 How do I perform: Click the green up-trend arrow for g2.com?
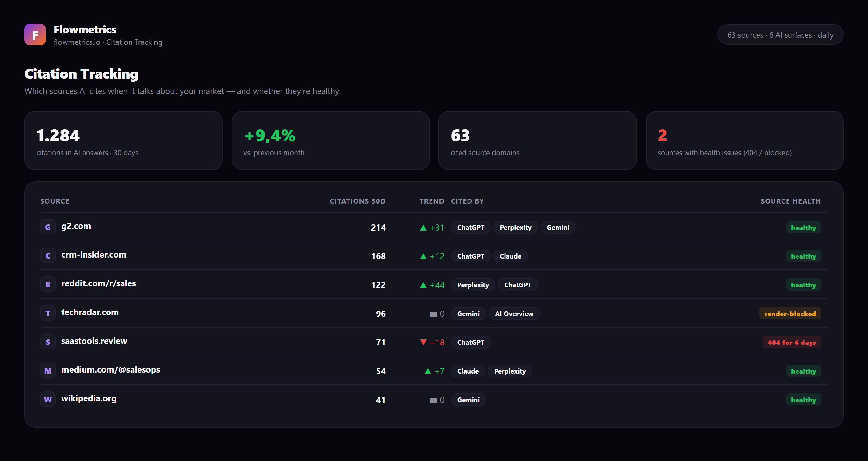pos(423,227)
